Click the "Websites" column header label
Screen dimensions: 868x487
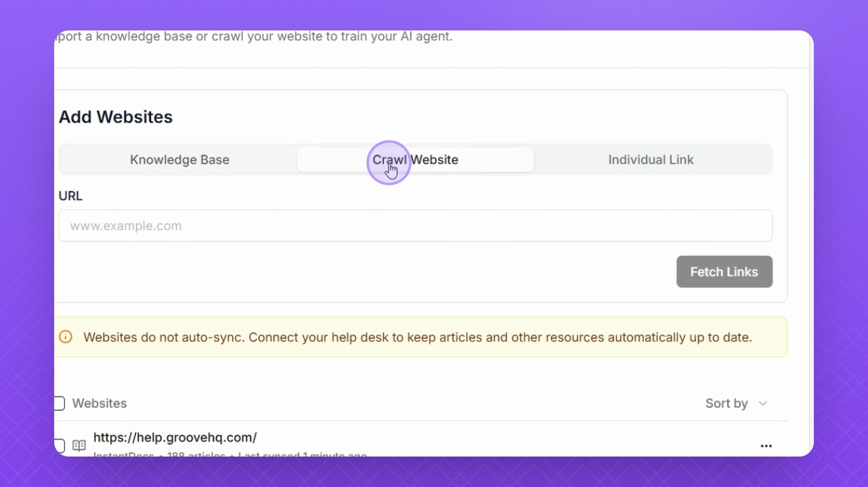click(x=100, y=404)
